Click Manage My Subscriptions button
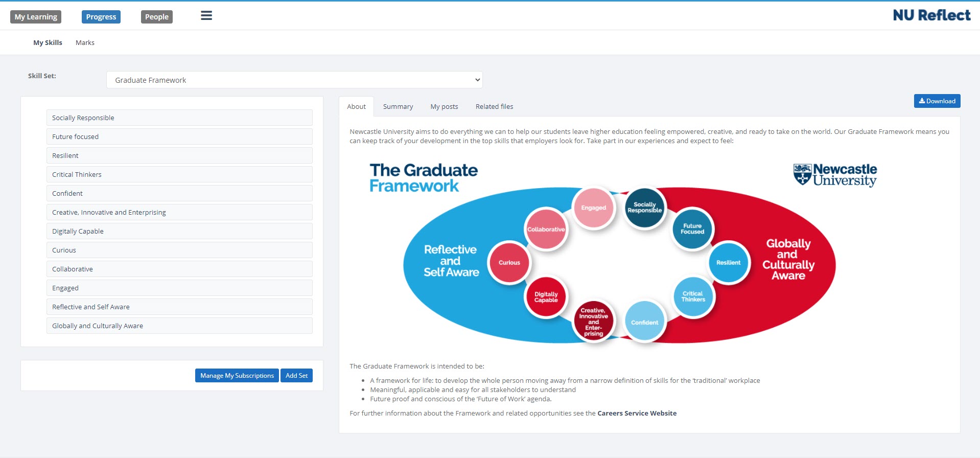The image size is (980, 458). pos(237,375)
